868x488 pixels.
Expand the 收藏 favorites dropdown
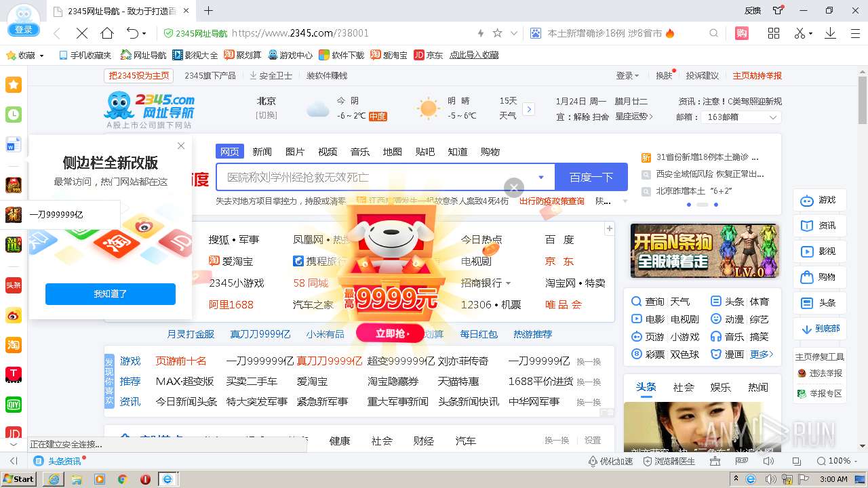pyautogui.click(x=41, y=56)
